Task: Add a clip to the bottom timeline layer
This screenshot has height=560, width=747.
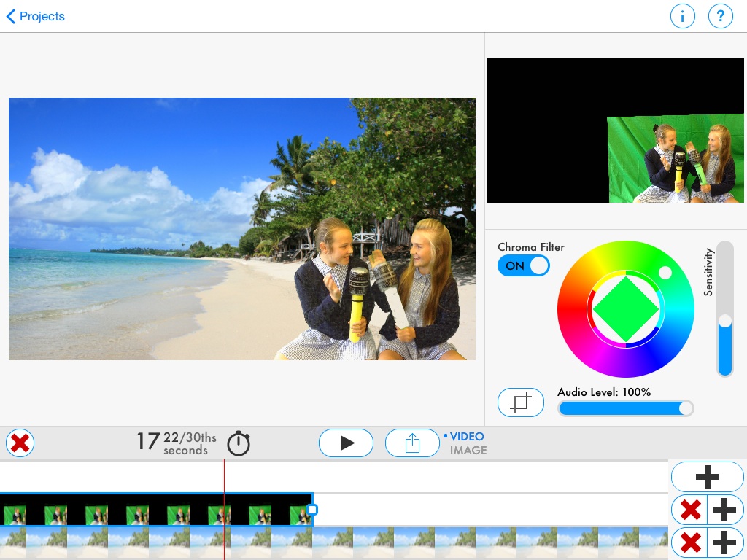Action: click(725, 542)
